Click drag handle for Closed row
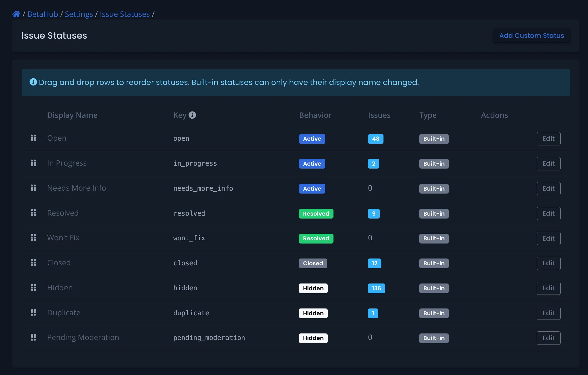 pyautogui.click(x=33, y=263)
